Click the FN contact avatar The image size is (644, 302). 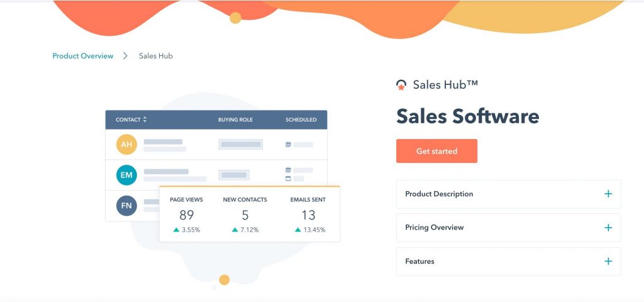(x=126, y=206)
